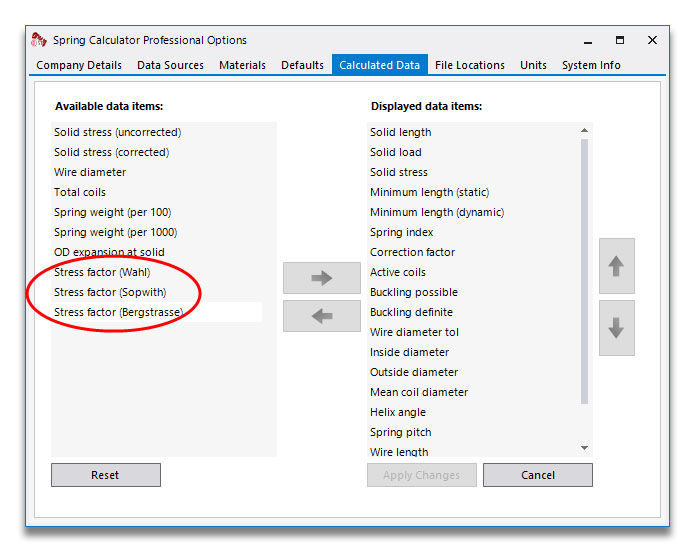Image resolution: width=695 pixels, height=552 pixels.
Task: Choose Wire diameter in available items
Action: (90, 172)
